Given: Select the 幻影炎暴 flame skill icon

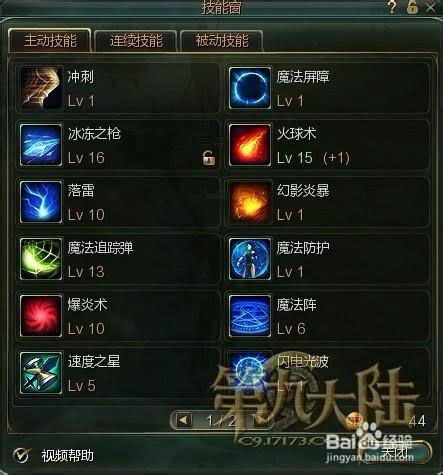Looking at the screenshot, I should click(x=250, y=202).
